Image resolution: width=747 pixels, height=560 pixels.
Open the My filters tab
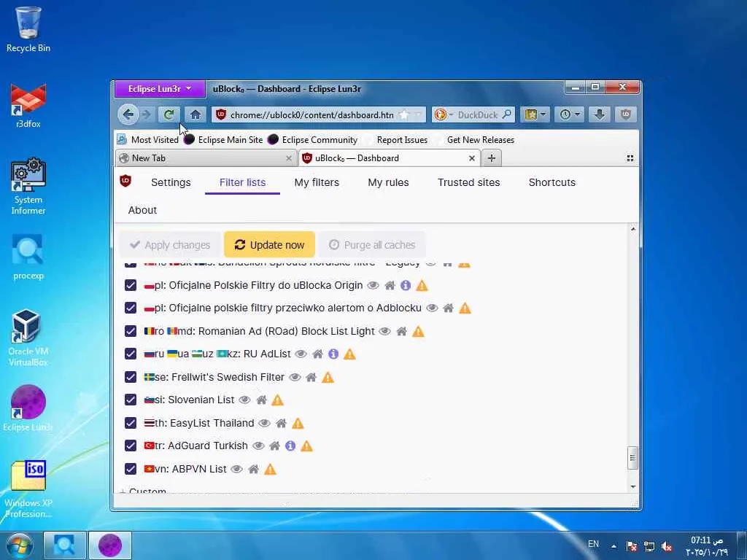317,182
